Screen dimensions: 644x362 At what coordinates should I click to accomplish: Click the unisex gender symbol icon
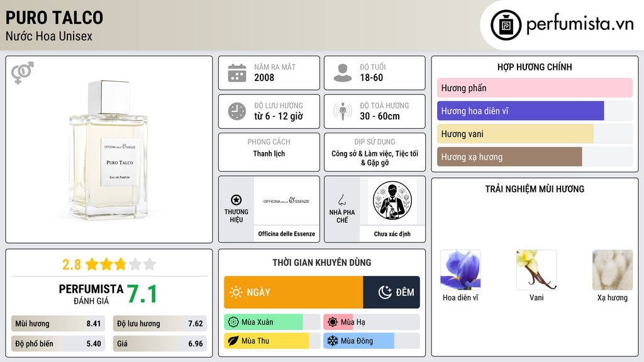(x=22, y=73)
